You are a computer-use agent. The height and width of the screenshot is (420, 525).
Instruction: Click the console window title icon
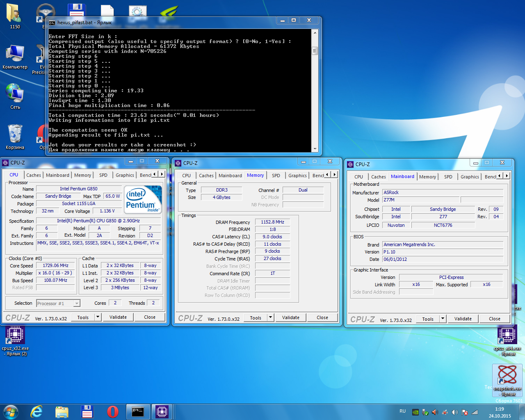pos(52,23)
